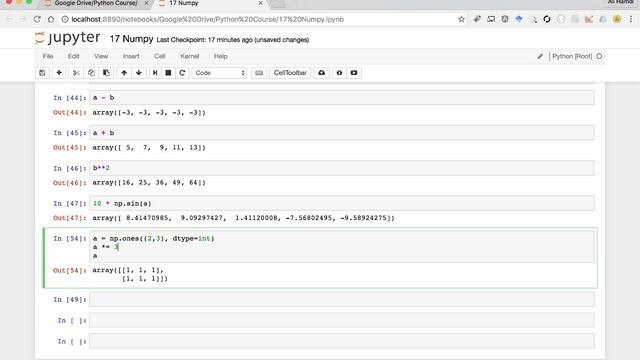
Task: Close the 17 Numpy browser tab
Action: coord(260,3)
